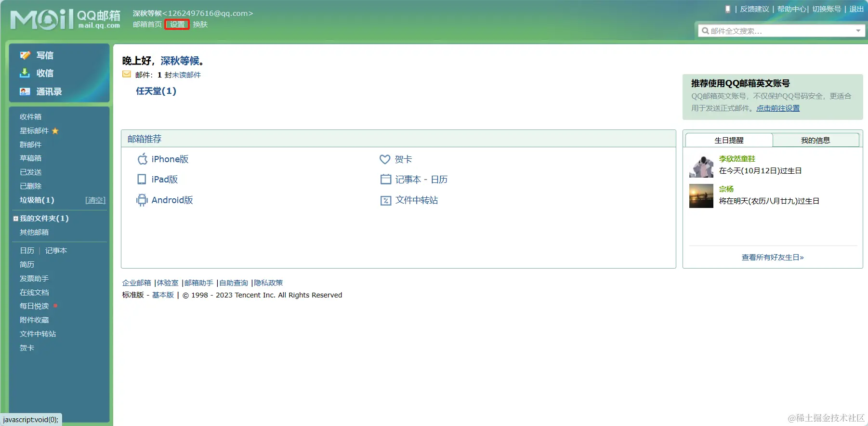Screen dimensions: 868x426
Task: Click the red dot next to 每日悦读
Action: [x=55, y=306]
